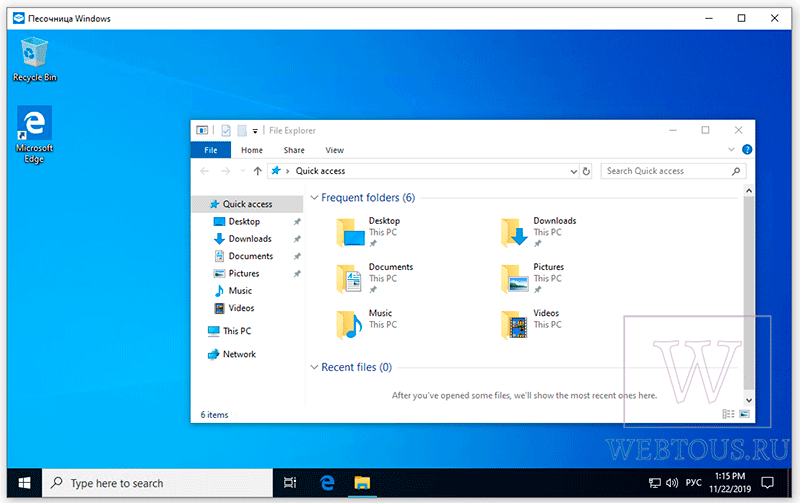
Task: Open address bar history dropdown
Action: pyautogui.click(x=573, y=171)
